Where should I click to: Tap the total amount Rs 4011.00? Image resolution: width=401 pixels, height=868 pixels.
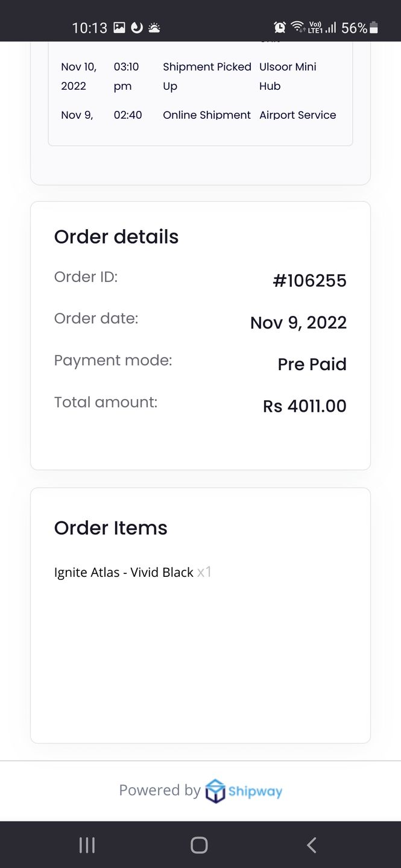[x=305, y=406]
